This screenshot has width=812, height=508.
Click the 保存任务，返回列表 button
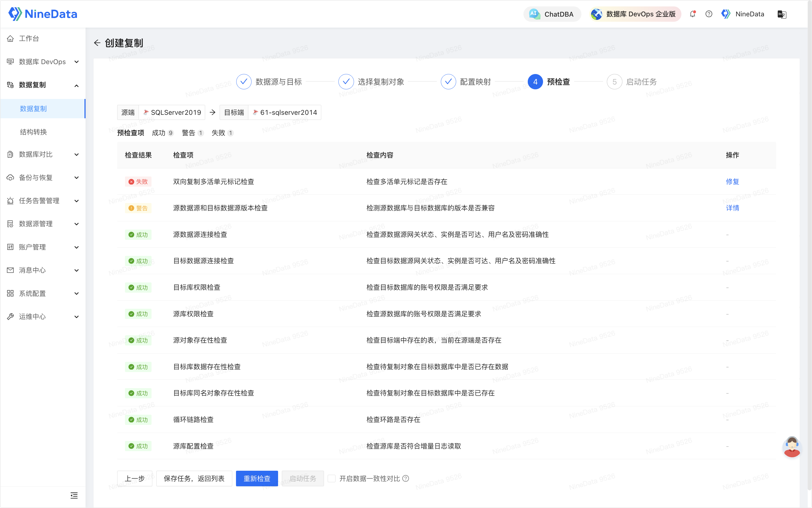point(194,478)
